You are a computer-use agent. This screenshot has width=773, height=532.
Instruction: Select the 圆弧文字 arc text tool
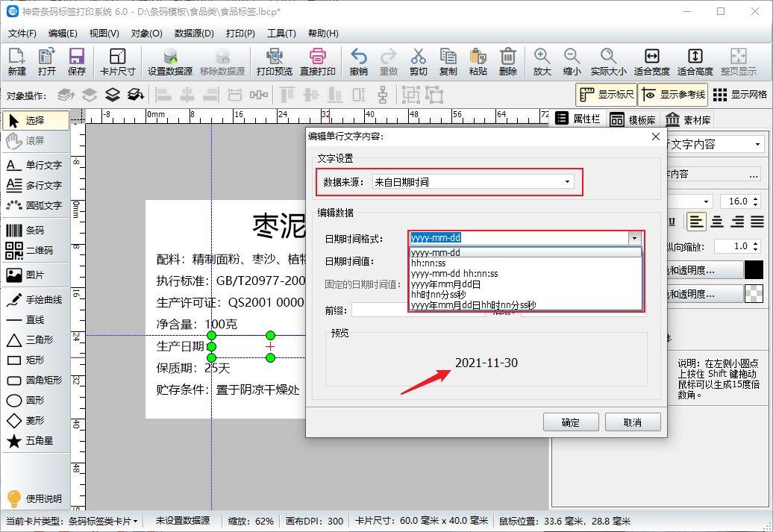35,205
